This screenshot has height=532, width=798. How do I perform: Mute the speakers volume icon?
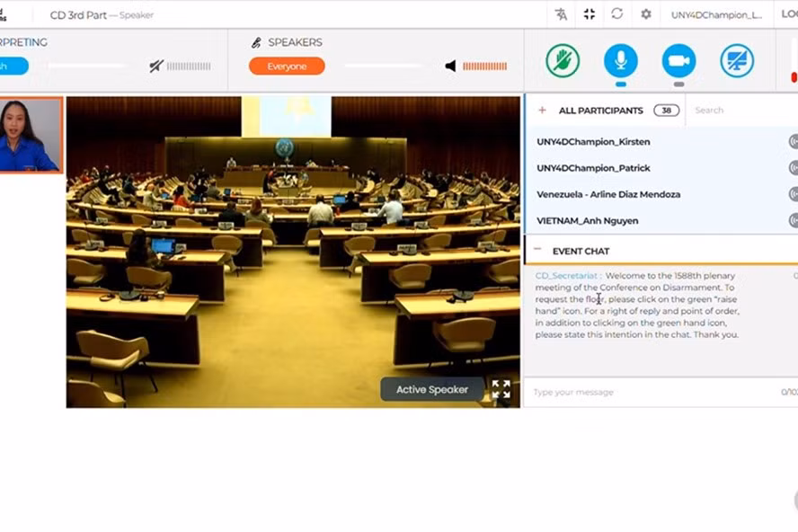(450, 66)
